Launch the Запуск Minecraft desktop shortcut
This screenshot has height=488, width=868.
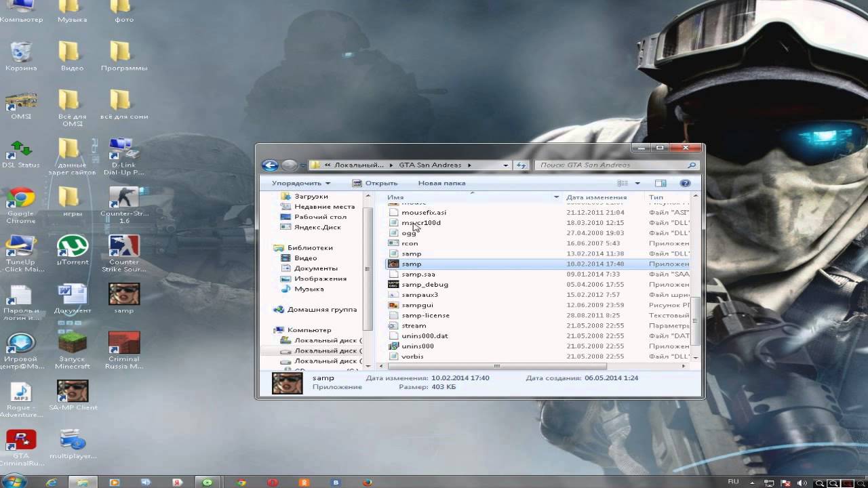tap(72, 351)
